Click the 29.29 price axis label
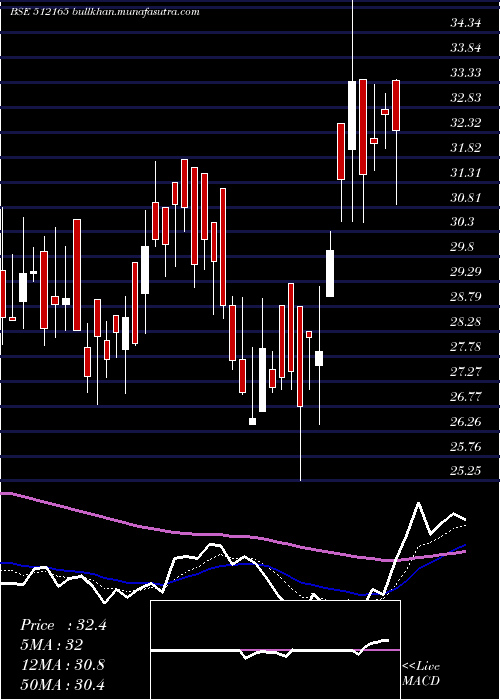 (466, 272)
